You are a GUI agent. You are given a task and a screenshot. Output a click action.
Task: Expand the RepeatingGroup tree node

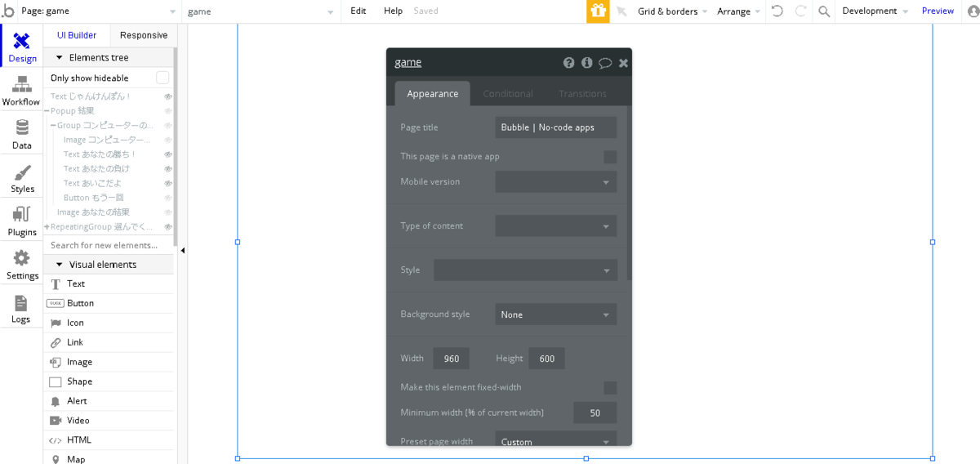(x=47, y=227)
